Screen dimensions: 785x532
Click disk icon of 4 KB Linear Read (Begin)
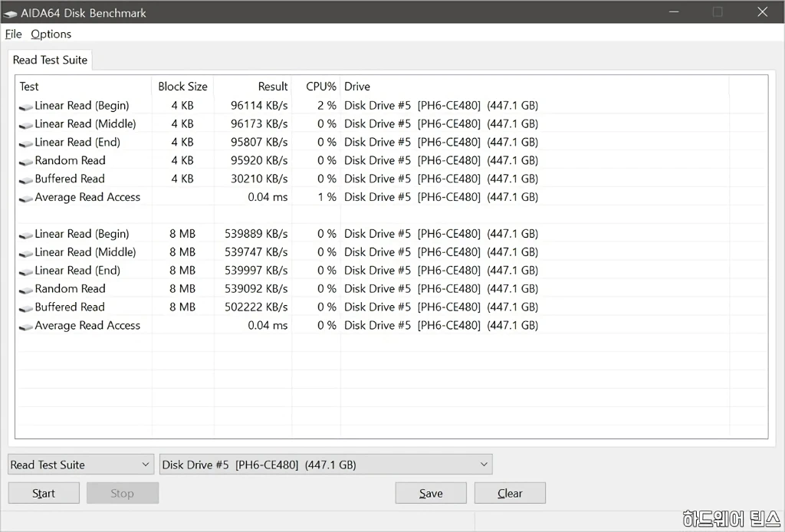26,107
